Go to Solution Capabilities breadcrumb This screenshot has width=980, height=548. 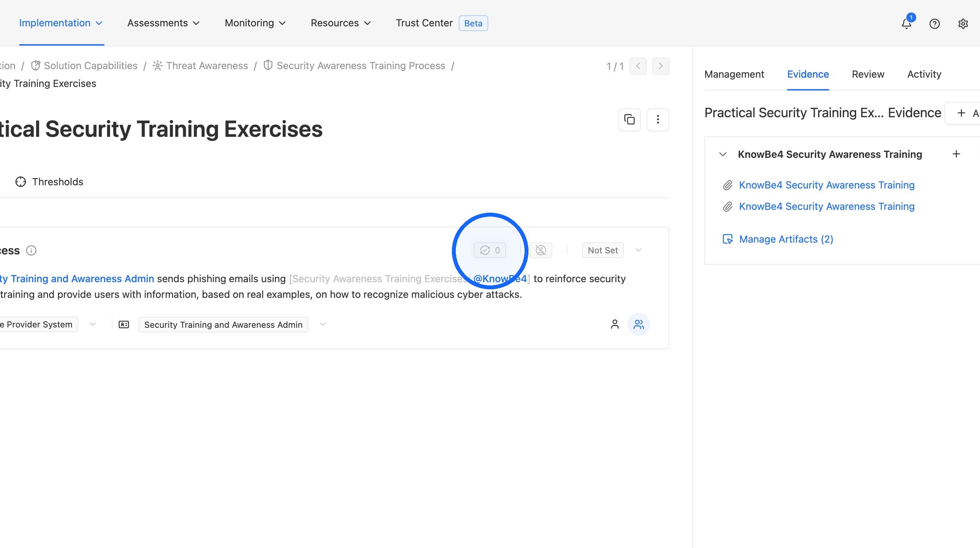coord(84,66)
